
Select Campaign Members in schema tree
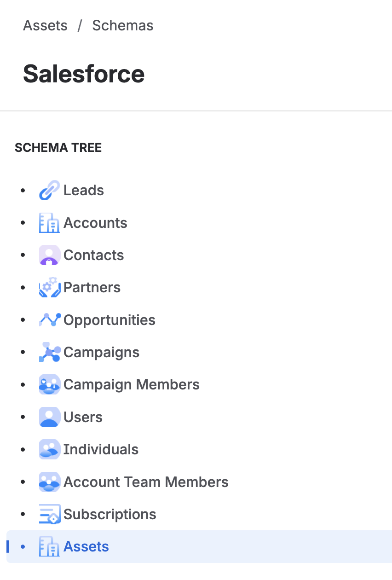(132, 385)
